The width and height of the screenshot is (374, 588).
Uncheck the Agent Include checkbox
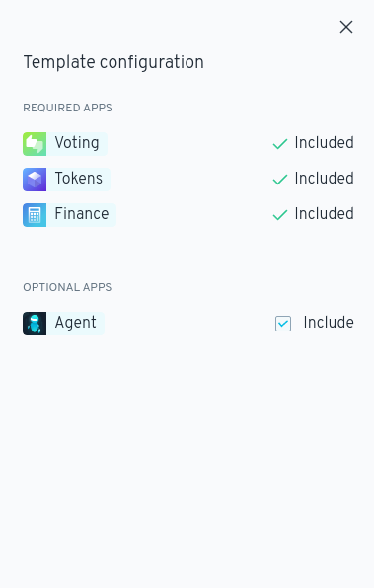coord(283,324)
